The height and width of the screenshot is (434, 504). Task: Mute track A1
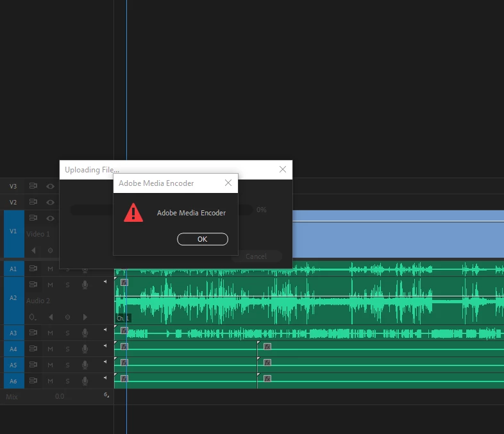pos(50,269)
